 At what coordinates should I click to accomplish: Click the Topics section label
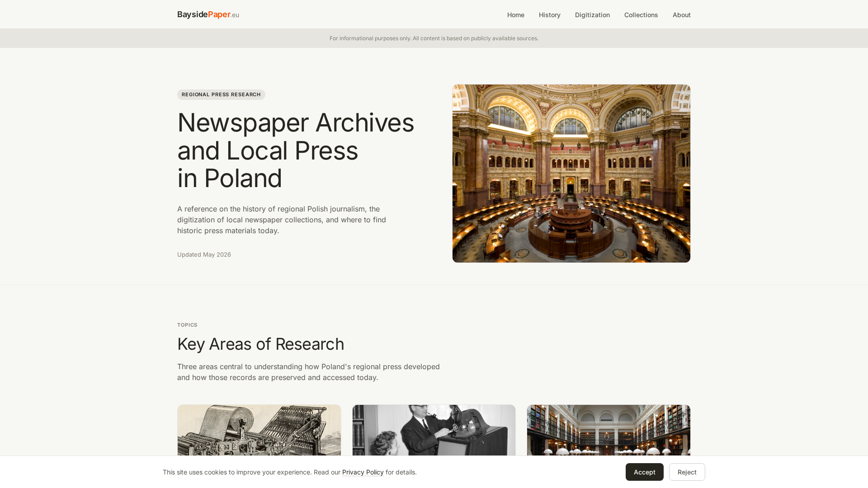point(187,325)
